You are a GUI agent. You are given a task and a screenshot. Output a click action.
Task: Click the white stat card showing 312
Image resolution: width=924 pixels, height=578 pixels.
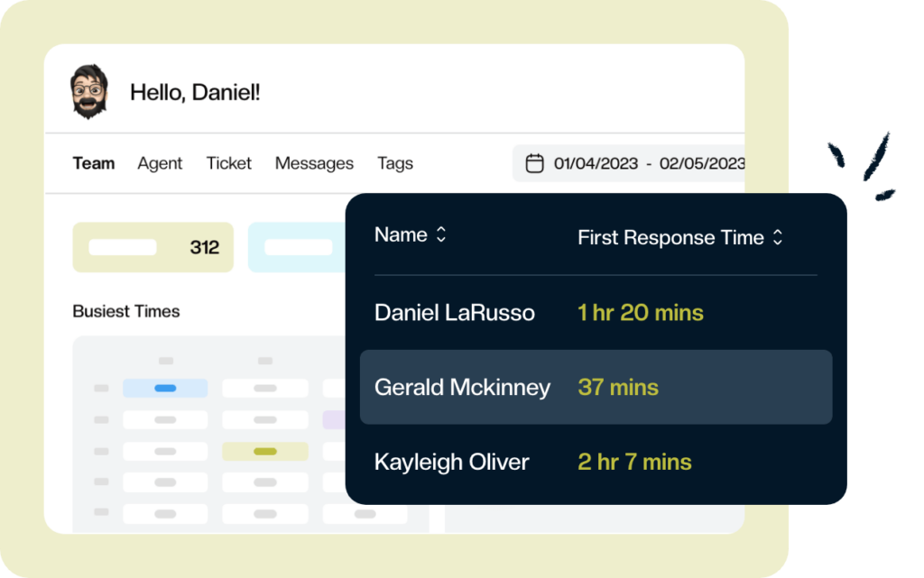pos(152,247)
